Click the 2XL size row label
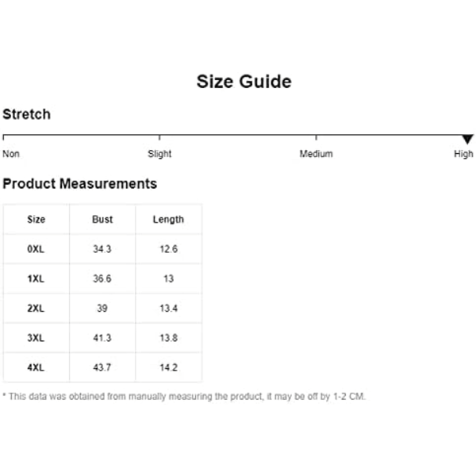476x476 pixels. [36, 308]
